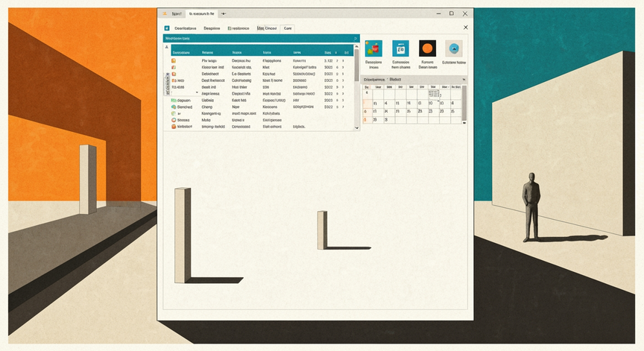Expand the chevron at the end of the 'Debidhect' row
Screen dimensions: 644x351
[x=343, y=74]
